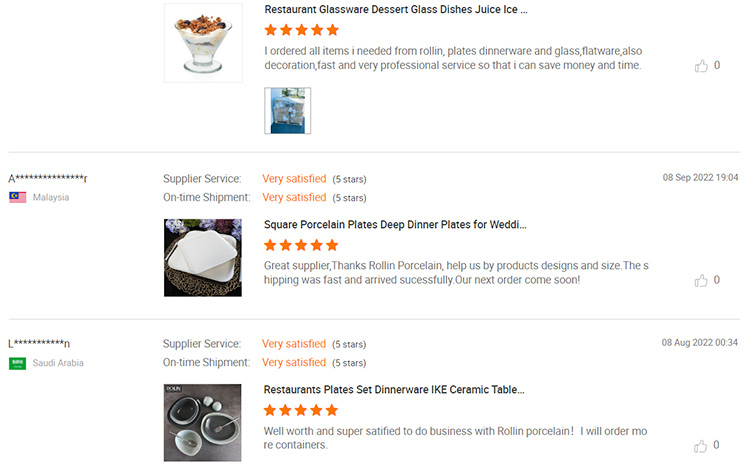The image size is (750, 472).
Task: Click thumbs-up on the Saudi Arabia review
Action: (x=701, y=445)
